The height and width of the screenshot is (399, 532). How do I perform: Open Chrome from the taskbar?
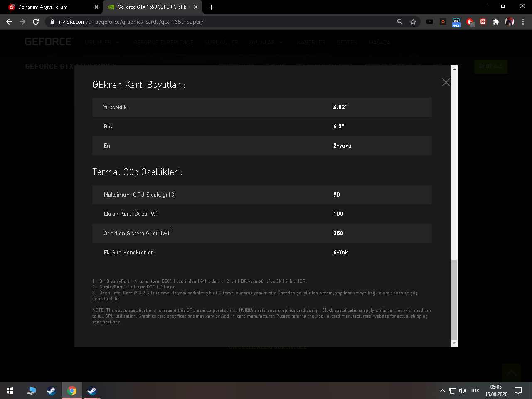click(x=72, y=391)
